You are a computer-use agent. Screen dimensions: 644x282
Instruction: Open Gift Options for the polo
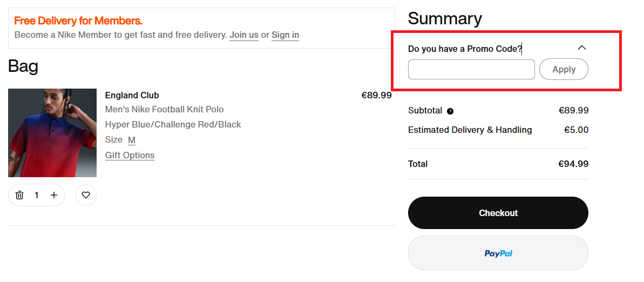130,156
